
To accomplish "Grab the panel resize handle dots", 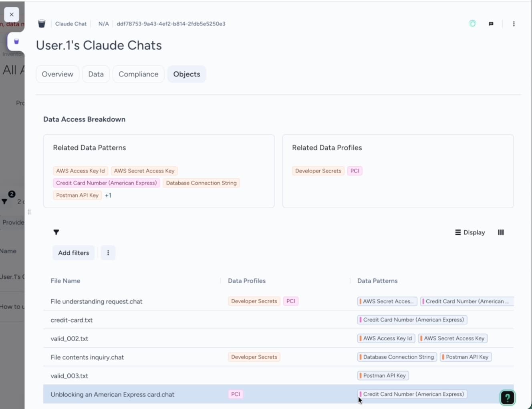I will coord(29,212).
